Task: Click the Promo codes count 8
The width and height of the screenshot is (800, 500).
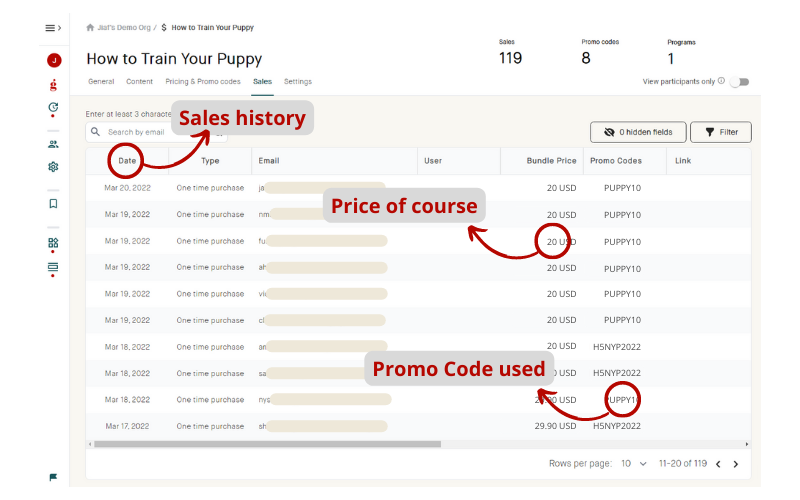Action: (x=586, y=58)
